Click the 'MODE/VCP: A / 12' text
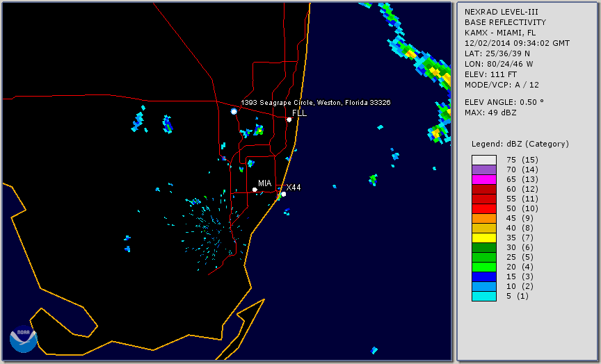Image resolution: width=601 pixels, height=364 pixels. (502, 85)
